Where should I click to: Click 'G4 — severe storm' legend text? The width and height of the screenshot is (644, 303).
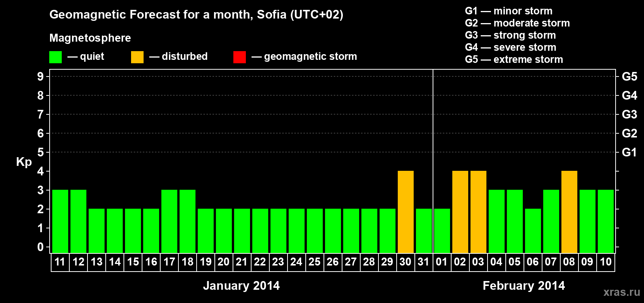[511, 47]
